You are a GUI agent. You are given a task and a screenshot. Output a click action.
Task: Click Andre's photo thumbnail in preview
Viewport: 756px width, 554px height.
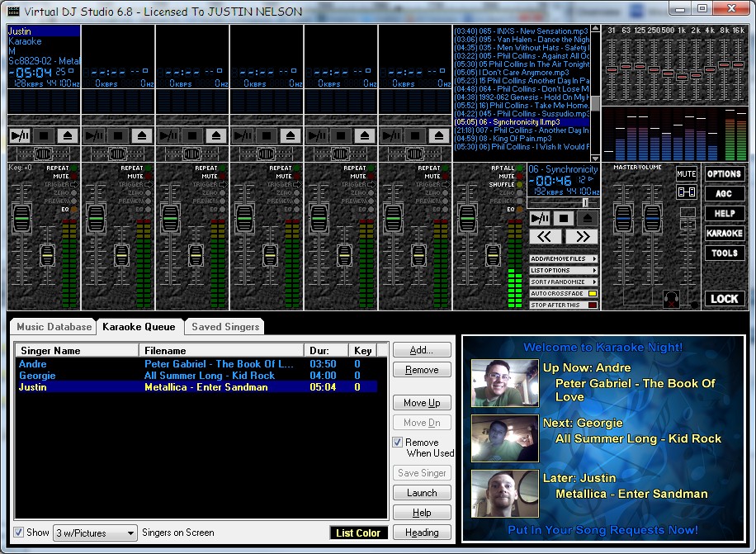(x=505, y=383)
